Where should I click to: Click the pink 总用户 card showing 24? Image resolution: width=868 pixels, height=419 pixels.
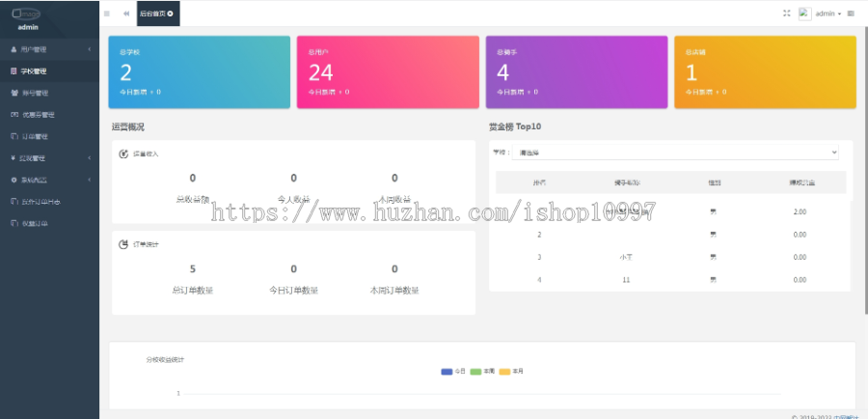pyautogui.click(x=388, y=72)
